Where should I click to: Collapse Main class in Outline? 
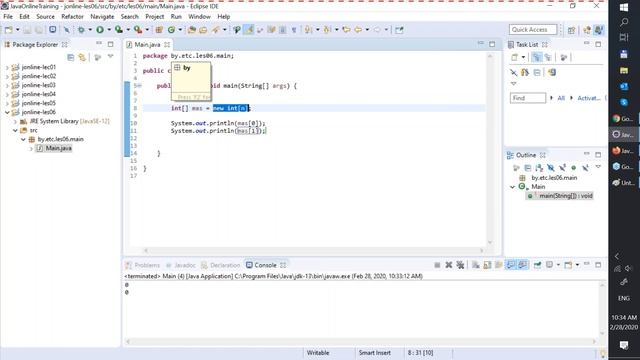pyautogui.click(x=513, y=187)
